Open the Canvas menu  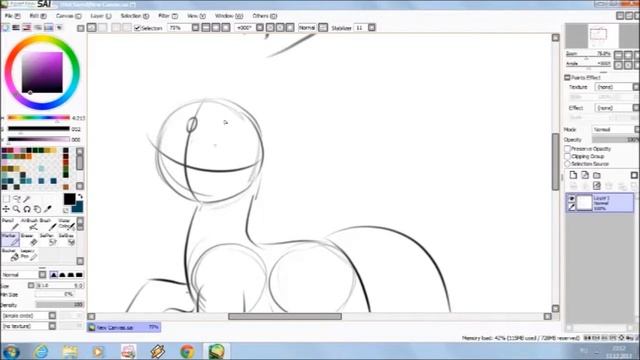68,16
